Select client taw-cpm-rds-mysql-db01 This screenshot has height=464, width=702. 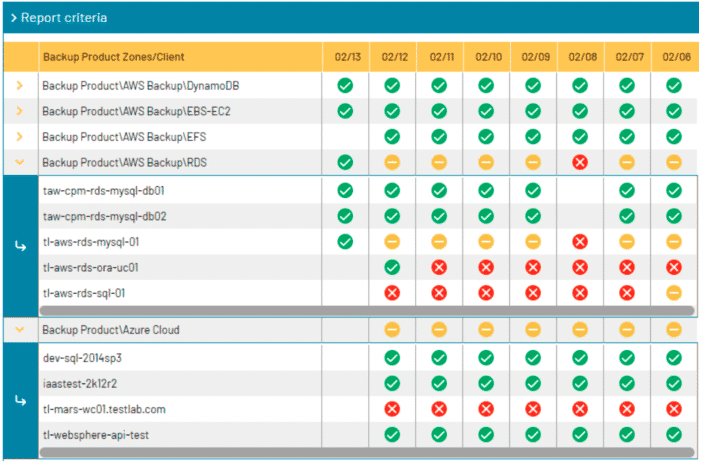click(x=103, y=191)
